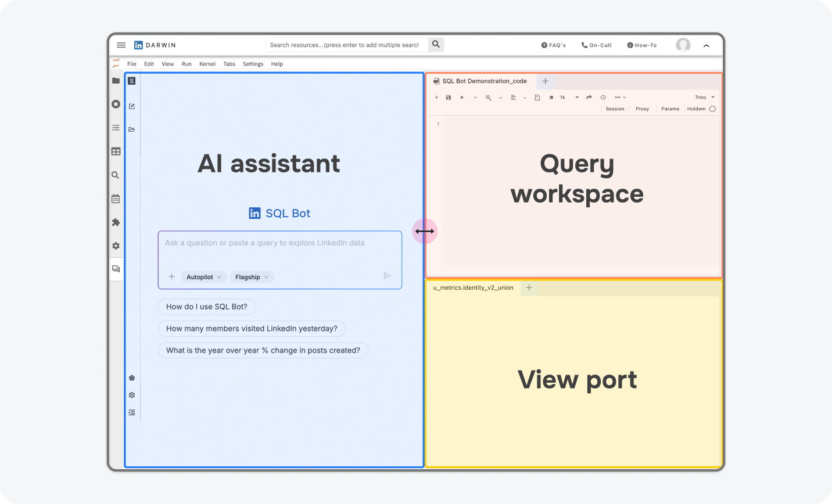
Task: Select the u_metrics.identity_v2_union tab
Action: tap(473, 288)
